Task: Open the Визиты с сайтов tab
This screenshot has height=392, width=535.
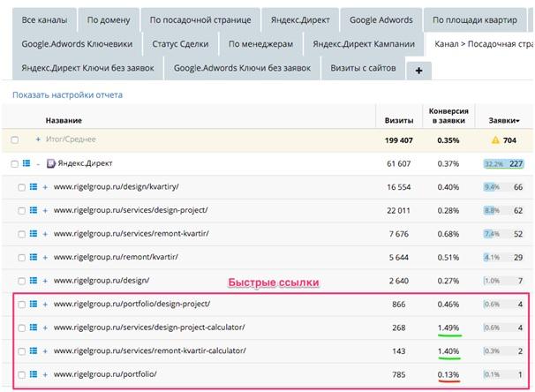Action: click(x=363, y=68)
